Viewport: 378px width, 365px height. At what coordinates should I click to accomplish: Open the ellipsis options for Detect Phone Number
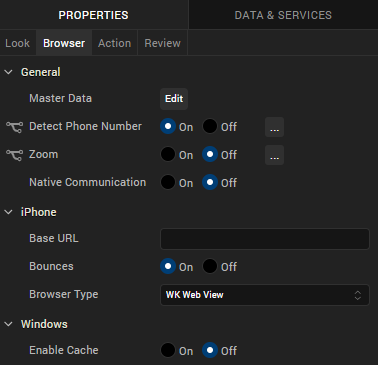(274, 127)
